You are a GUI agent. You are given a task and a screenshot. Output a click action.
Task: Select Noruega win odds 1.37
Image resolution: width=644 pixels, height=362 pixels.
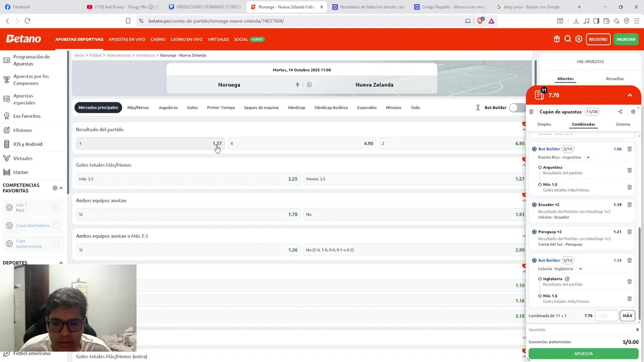(x=150, y=143)
